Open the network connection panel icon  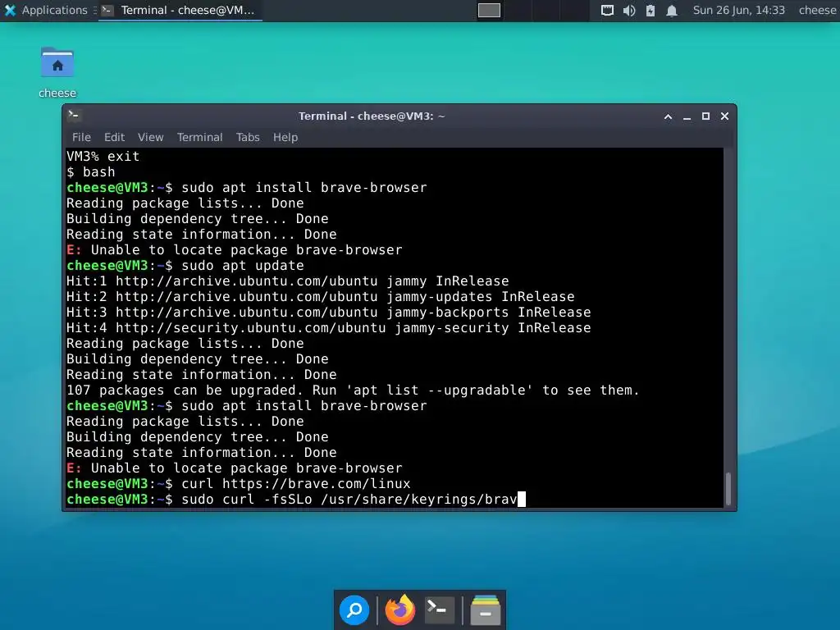[x=607, y=10]
